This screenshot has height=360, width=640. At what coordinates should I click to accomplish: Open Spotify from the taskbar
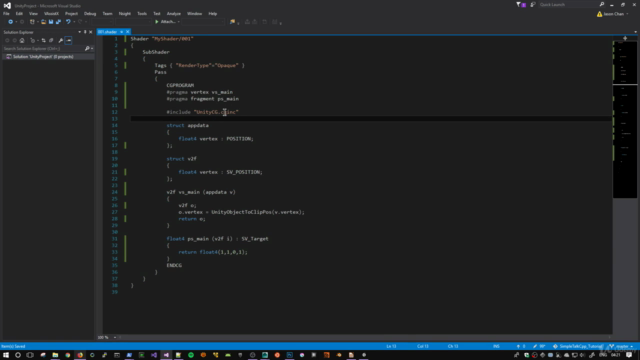191,355
